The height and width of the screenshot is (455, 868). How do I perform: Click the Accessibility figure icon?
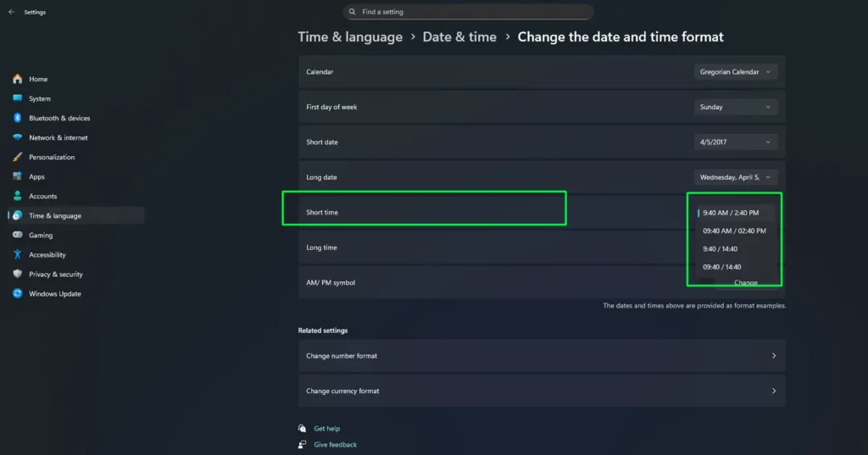[x=18, y=254]
